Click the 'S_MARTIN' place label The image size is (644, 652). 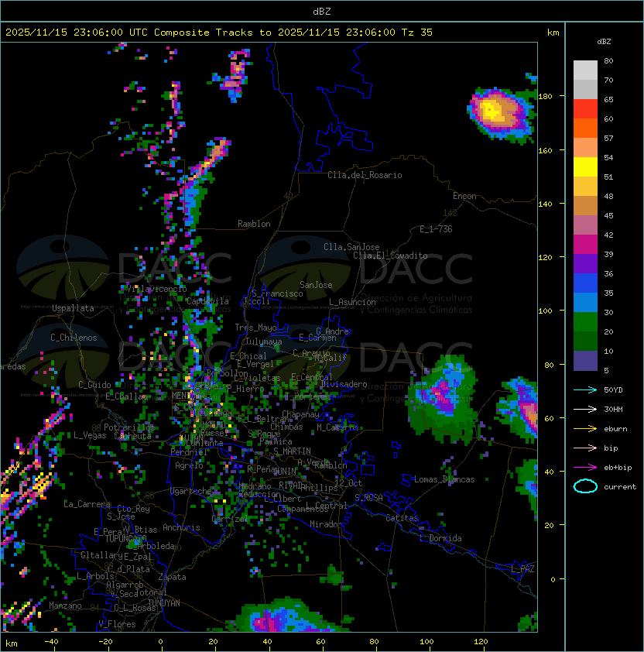tap(292, 451)
